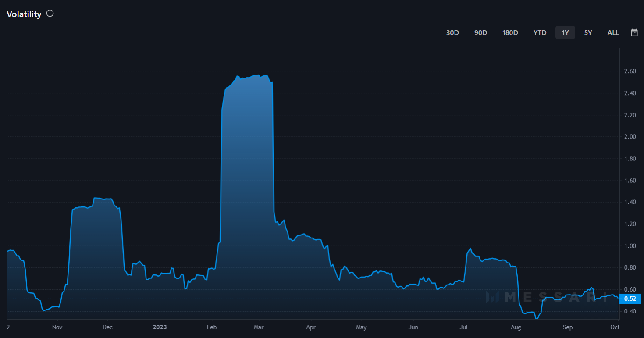Click the Sep x-axis label
Image resolution: width=644 pixels, height=338 pixels.
pyautogui.click(x=568, y=327)
